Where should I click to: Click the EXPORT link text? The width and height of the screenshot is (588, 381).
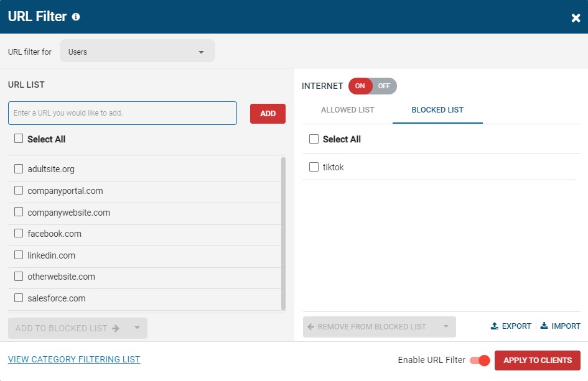pos(516,326)
